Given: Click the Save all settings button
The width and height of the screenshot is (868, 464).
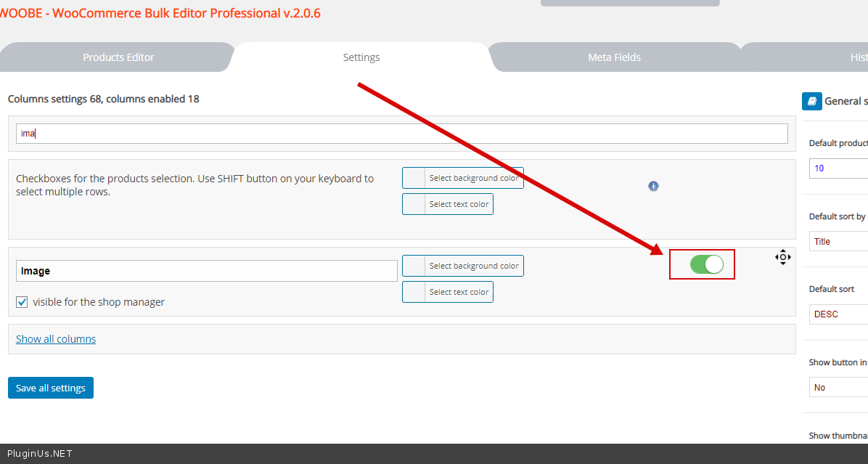Looking at the screenshot, I should 51,388.
